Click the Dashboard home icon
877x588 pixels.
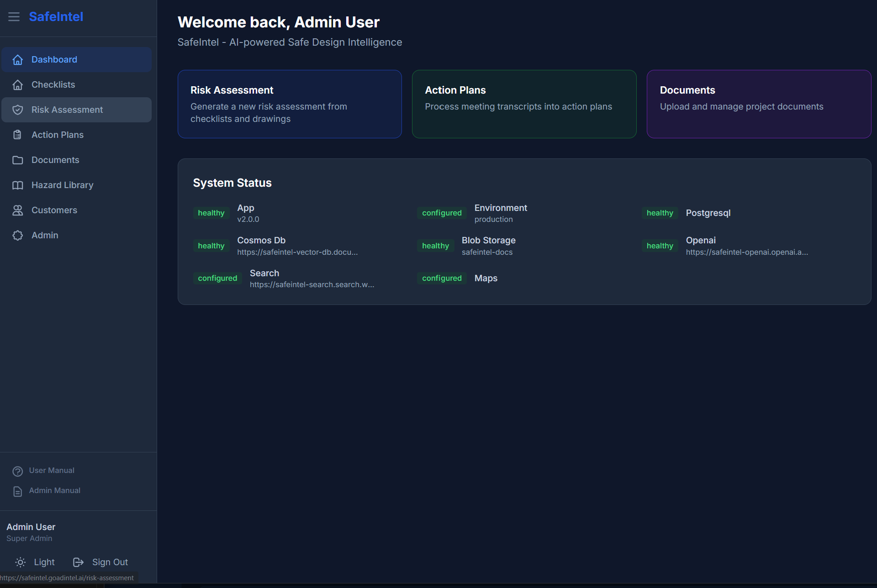(18, 60)
